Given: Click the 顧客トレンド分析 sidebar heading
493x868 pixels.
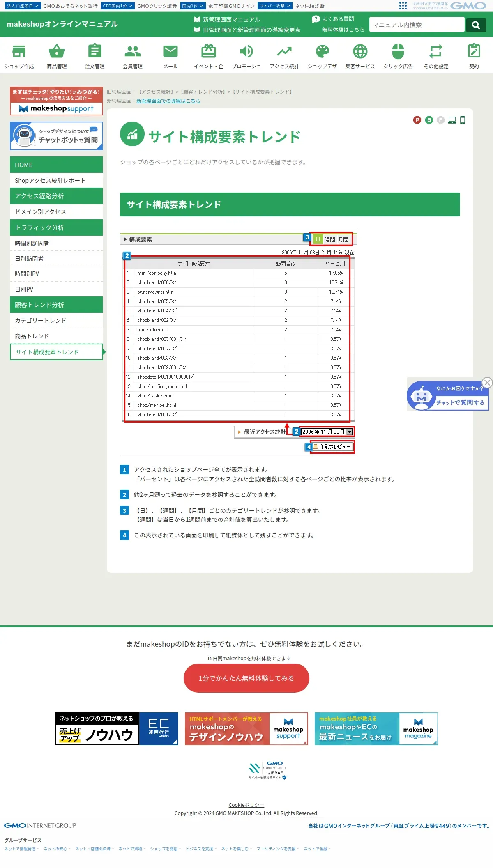Looking at the screenshot, I should click(56, 305).
